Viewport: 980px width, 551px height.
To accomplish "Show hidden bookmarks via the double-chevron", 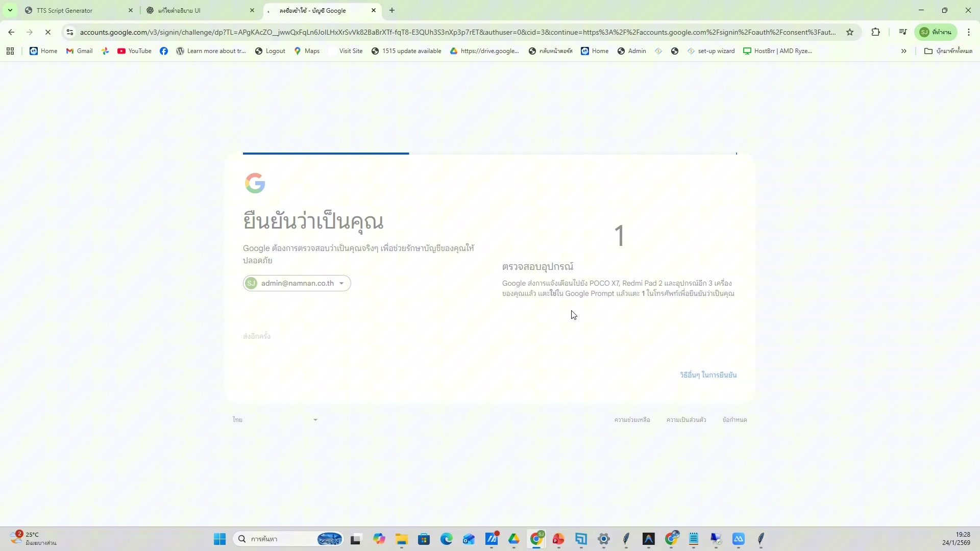I will [904, 51].
